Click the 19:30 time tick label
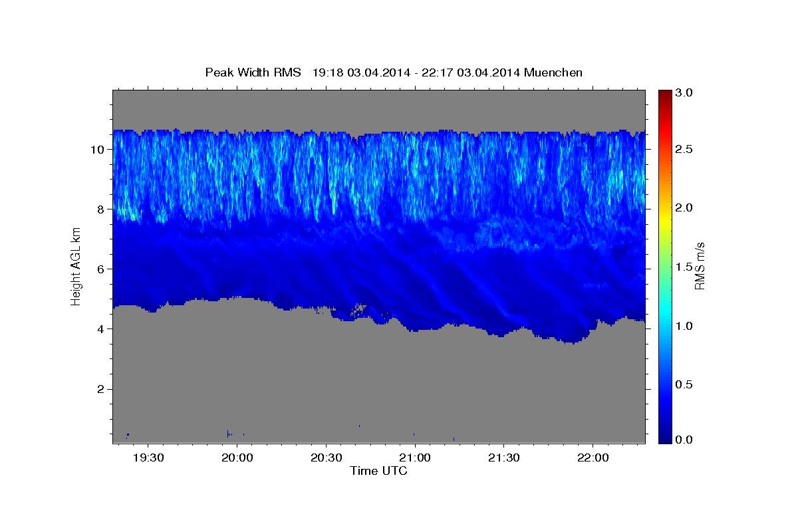The image size is (798, 532). tap(148, 458)
